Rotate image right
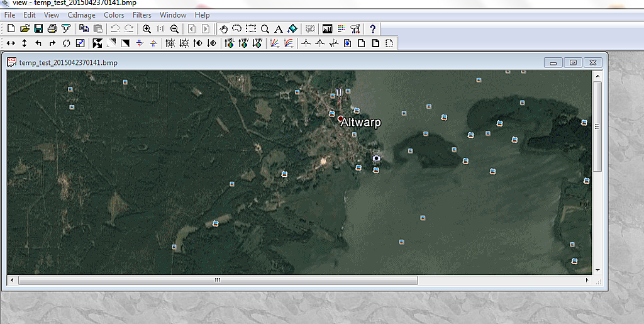Viewport: 644px width, 324px height. click(52, 43)
